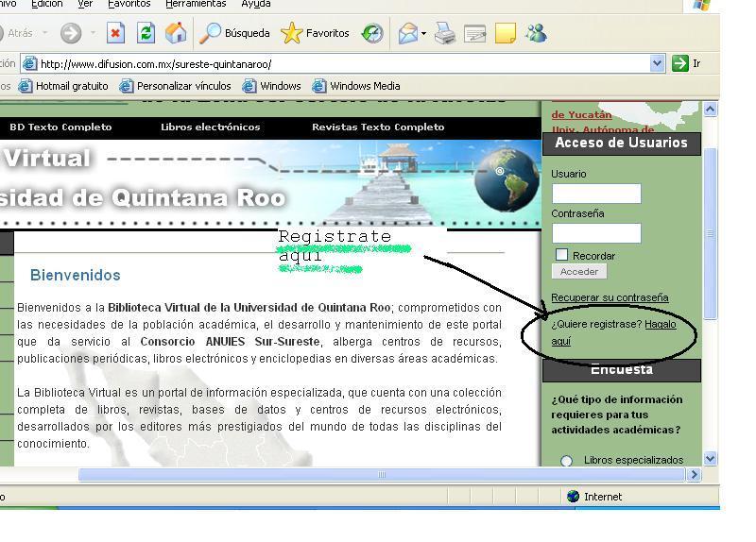Click the Encuesta panel header
756x542 pixels.
622,370
